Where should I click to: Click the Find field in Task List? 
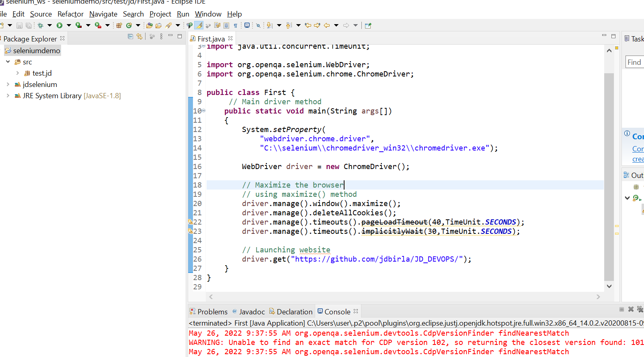pyautogui.click(x=635, y=62)
